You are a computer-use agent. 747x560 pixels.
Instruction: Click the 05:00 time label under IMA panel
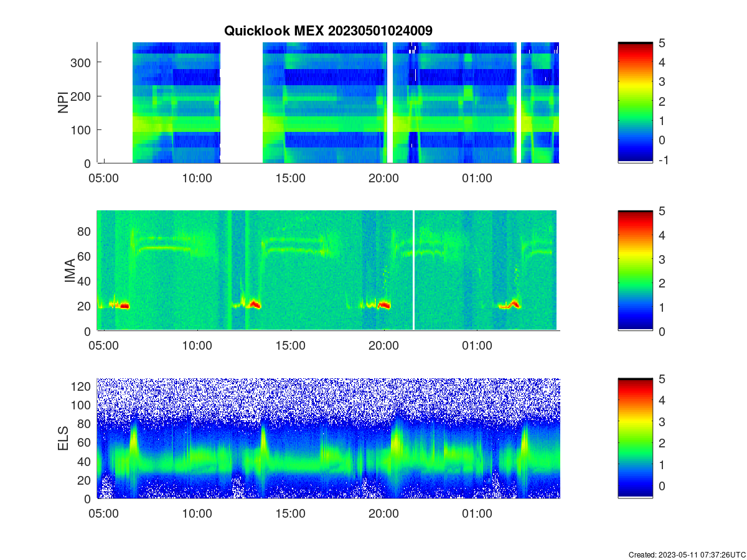pos(104,346)
